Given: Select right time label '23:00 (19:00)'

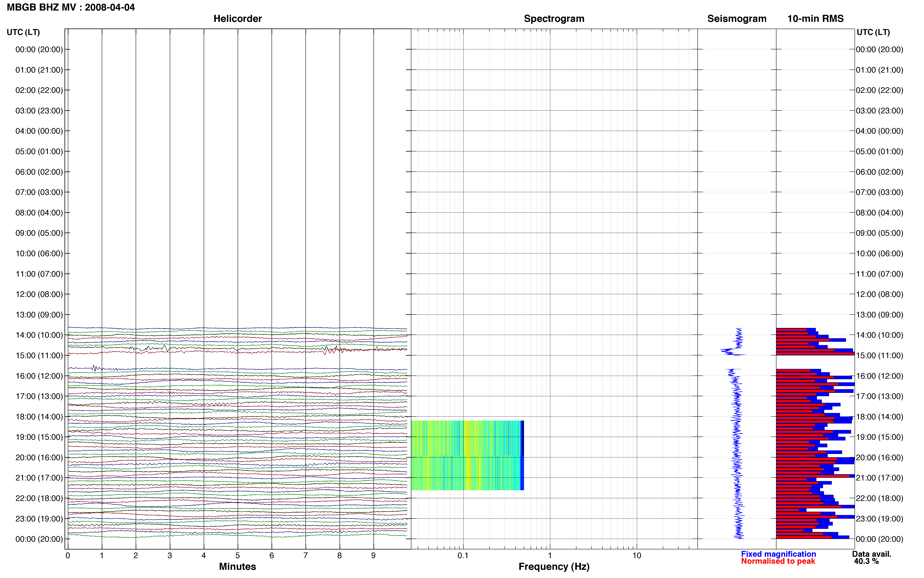Looking at the screenshot, I should 879,519.
